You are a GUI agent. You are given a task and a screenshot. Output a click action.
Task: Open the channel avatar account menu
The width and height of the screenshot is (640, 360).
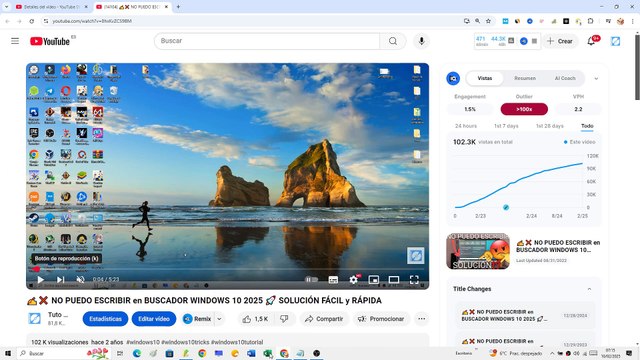pyautogui.click(x=615, y=41)
